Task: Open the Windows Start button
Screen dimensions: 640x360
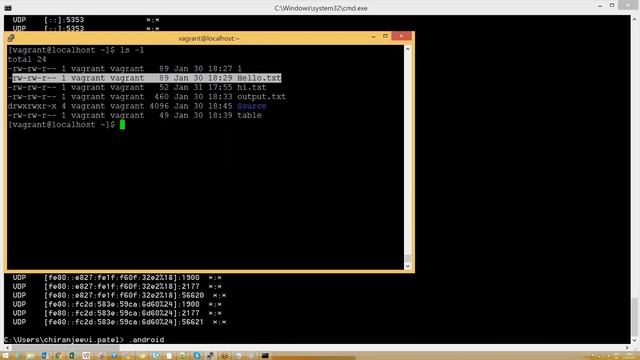Action: [x=5, y=356]
